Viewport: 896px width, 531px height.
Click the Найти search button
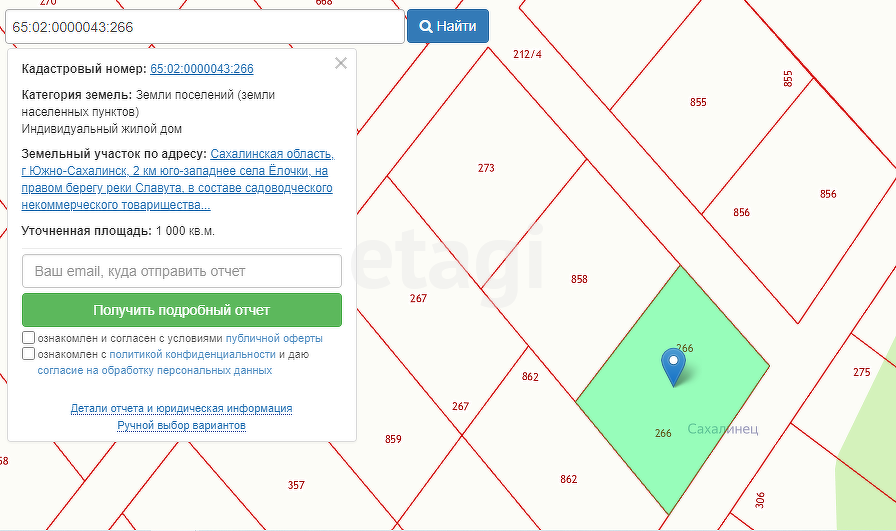pyautogui.click(x=447, y=27)
